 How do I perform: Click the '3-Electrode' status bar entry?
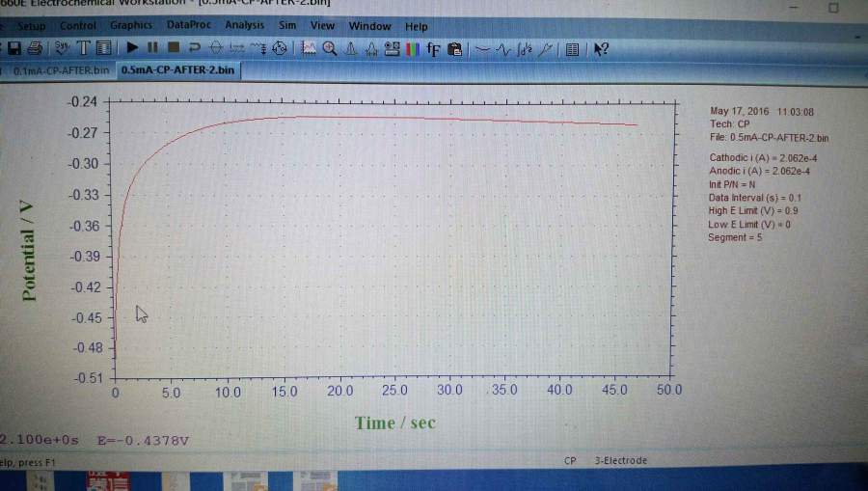click(620, 460)
